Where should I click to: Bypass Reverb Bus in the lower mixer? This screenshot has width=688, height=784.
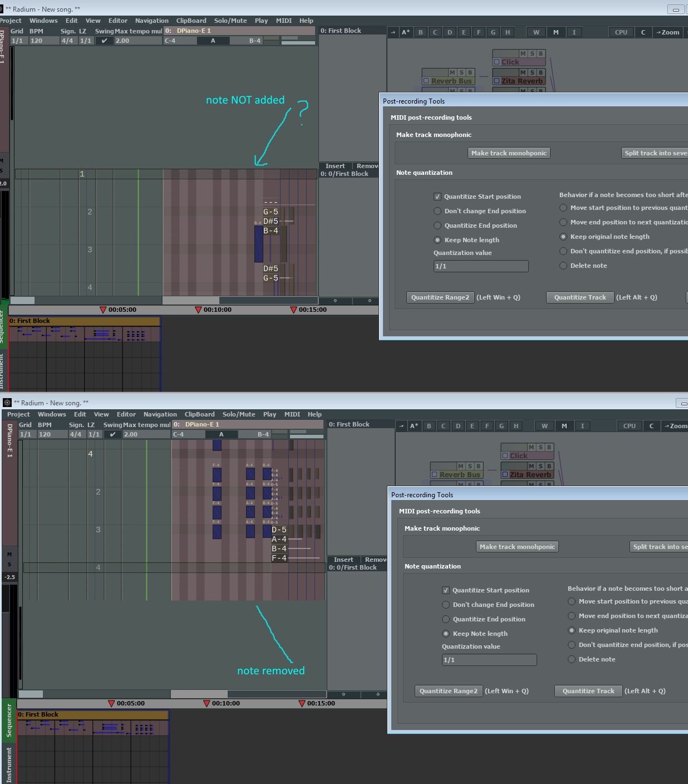(478, 466)
